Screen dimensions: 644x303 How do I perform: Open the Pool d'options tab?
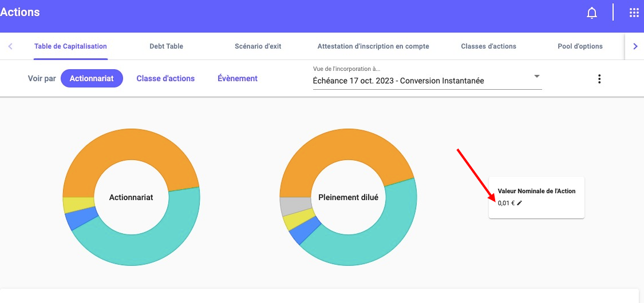pos(580,46)
